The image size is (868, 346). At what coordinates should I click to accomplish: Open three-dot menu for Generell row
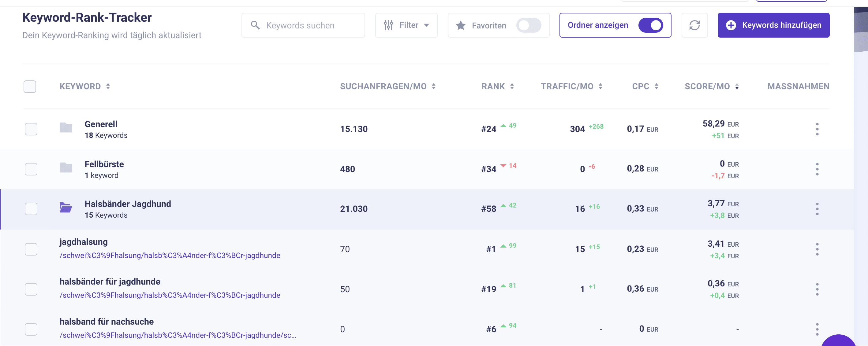click(817, 129)
